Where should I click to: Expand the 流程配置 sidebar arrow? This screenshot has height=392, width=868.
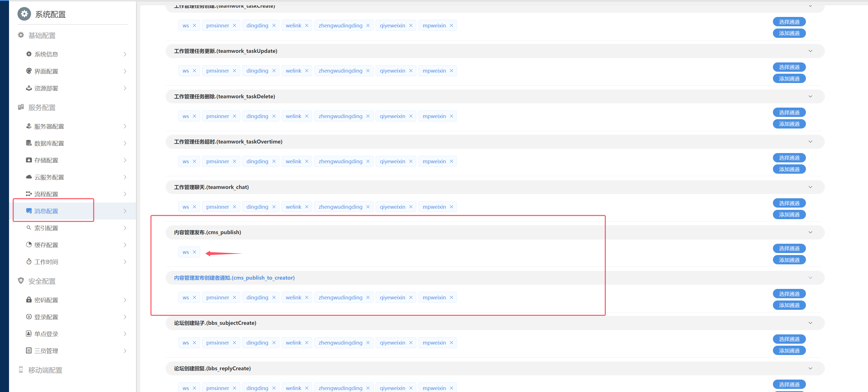point(125,194)
